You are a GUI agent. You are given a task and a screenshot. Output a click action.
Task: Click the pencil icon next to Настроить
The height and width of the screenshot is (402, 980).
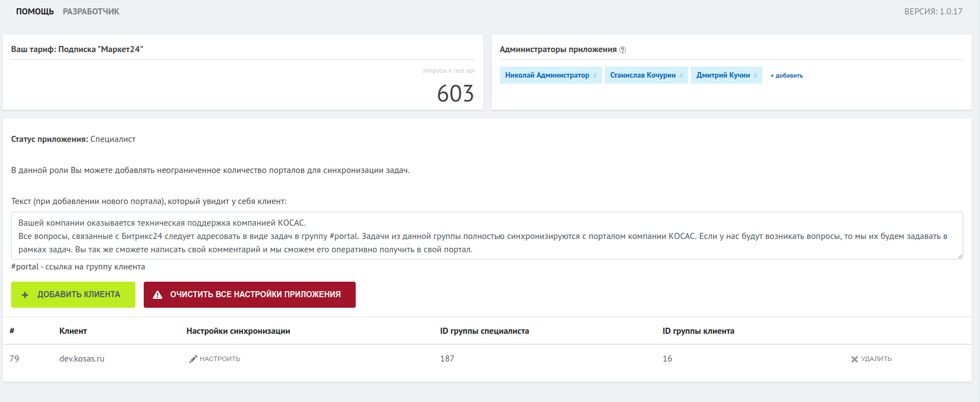tap(193, 359)
